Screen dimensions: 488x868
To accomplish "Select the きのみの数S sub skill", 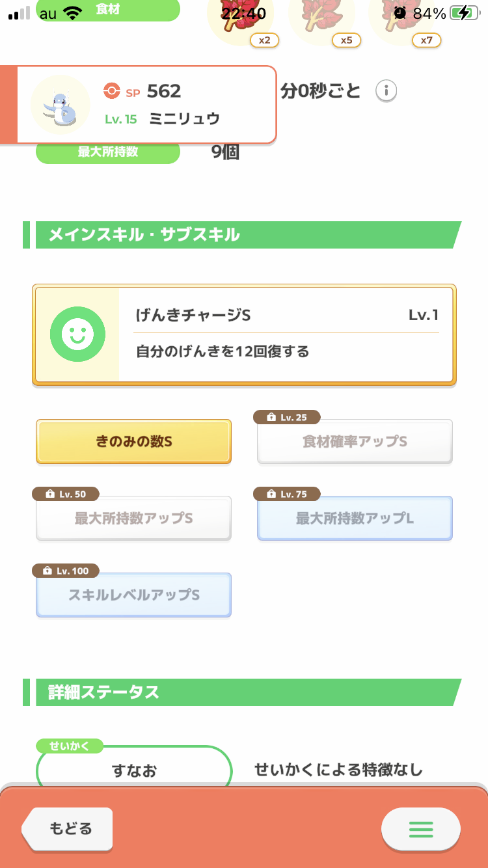I will click(133, 442).
